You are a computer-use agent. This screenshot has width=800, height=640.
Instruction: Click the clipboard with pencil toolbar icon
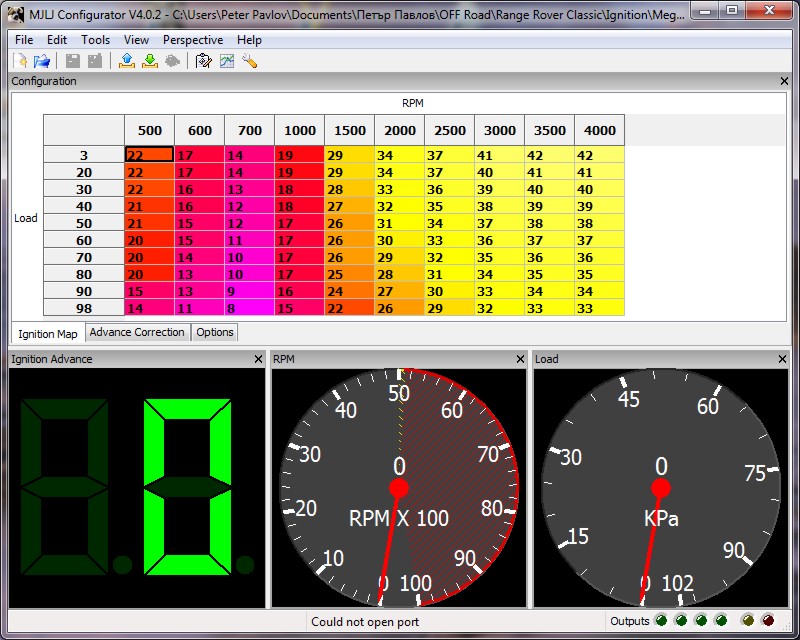204,61
